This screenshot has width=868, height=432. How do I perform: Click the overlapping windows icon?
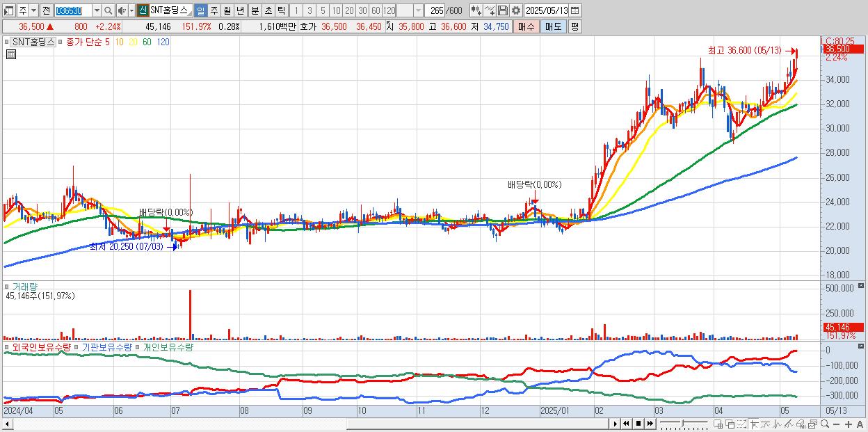[730, 424]
